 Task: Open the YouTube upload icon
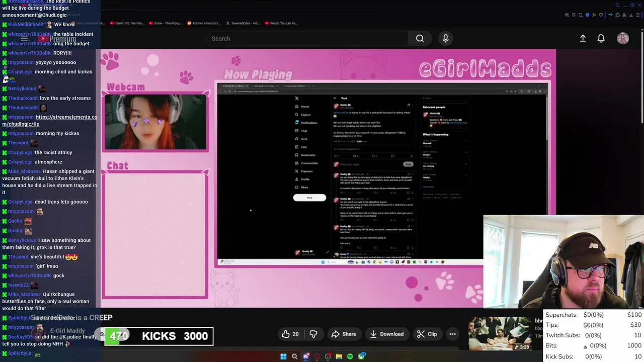pos(583,38)
